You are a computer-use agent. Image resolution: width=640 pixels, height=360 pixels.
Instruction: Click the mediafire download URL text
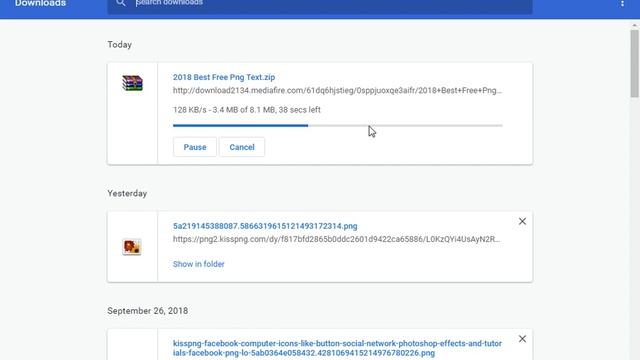pos(337,90)
